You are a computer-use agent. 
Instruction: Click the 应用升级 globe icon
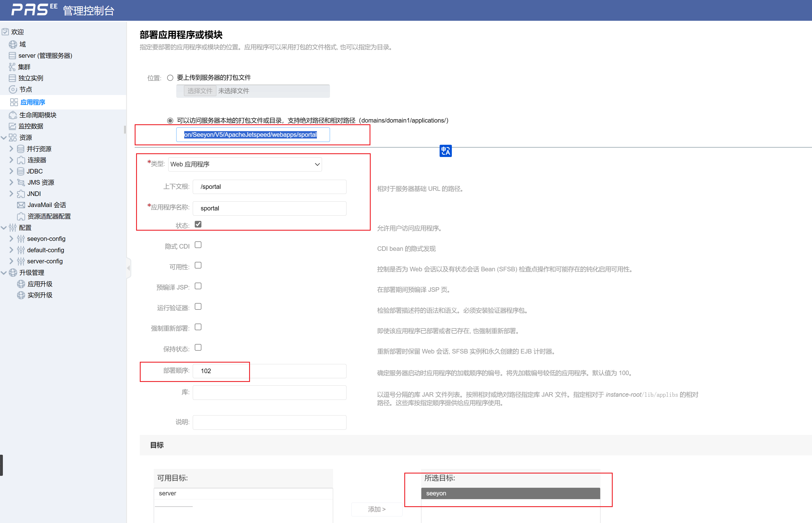21,284
